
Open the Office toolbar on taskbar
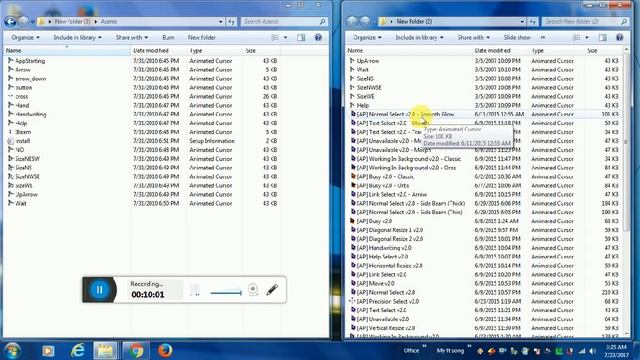pos(411,351)
